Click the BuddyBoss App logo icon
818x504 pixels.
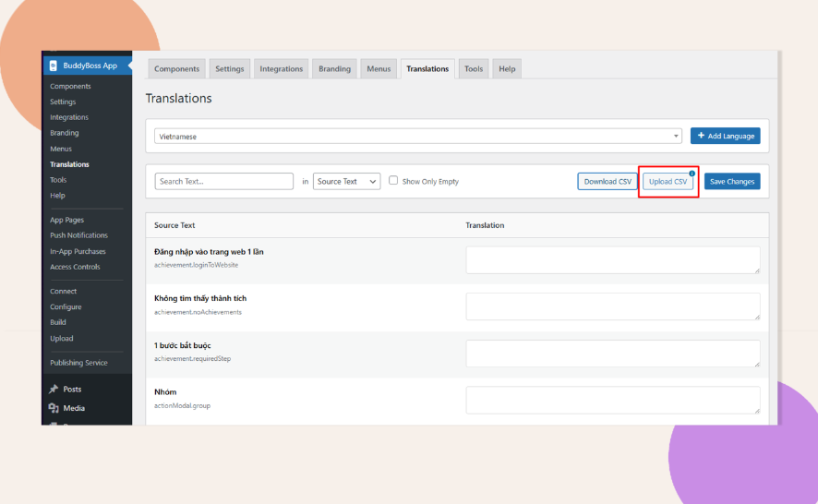[x=54, y=66]
